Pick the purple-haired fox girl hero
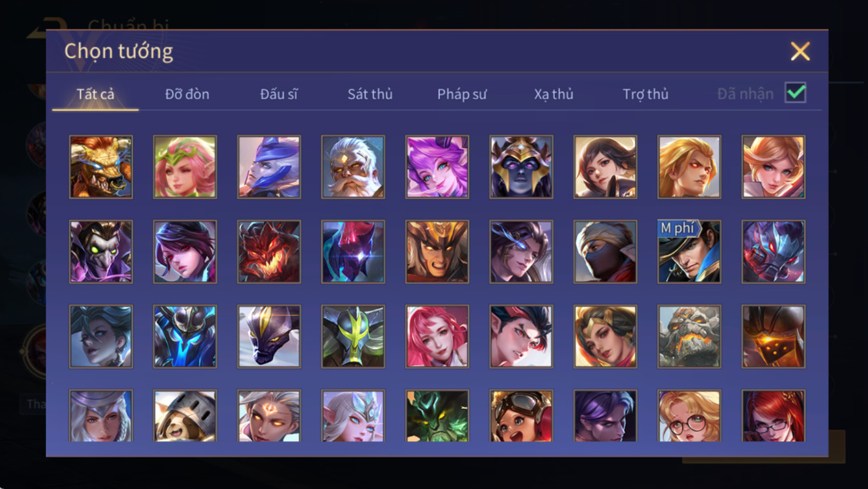Image resolution: width=868 pixels, height=489 pixels. [437, 166]
